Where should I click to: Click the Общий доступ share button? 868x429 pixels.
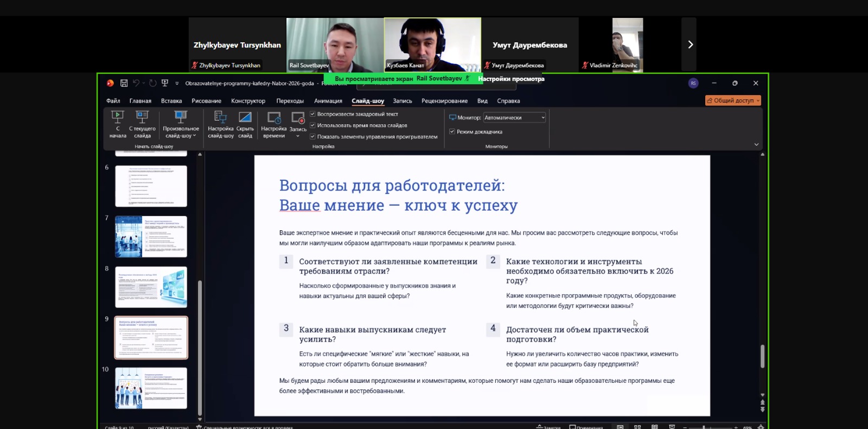click(x=732, y=100)
